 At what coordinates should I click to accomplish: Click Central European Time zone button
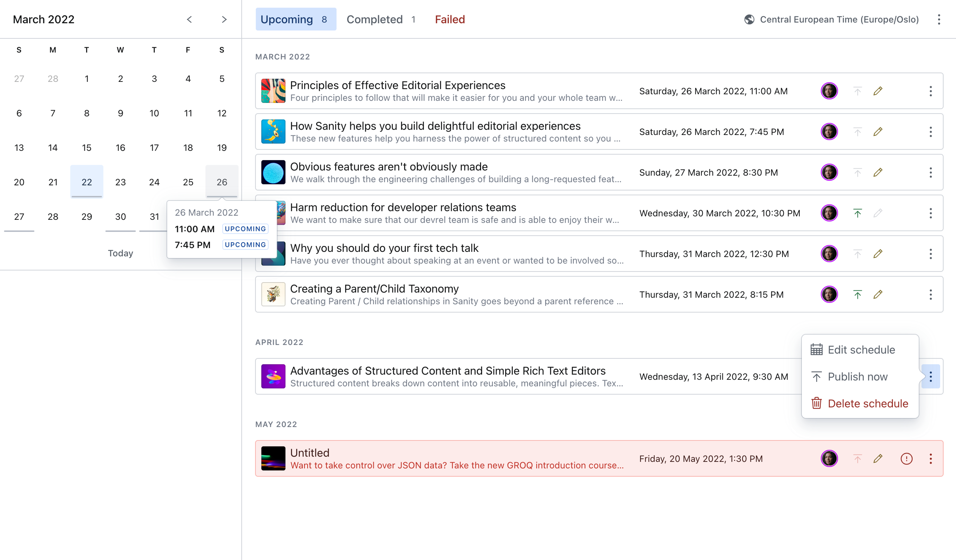coord(839,19)
